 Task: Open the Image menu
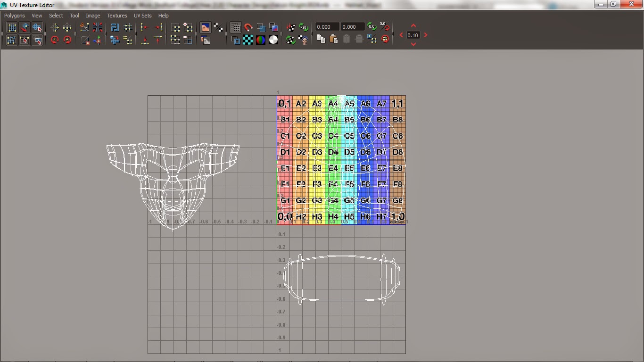coord(93,16)
